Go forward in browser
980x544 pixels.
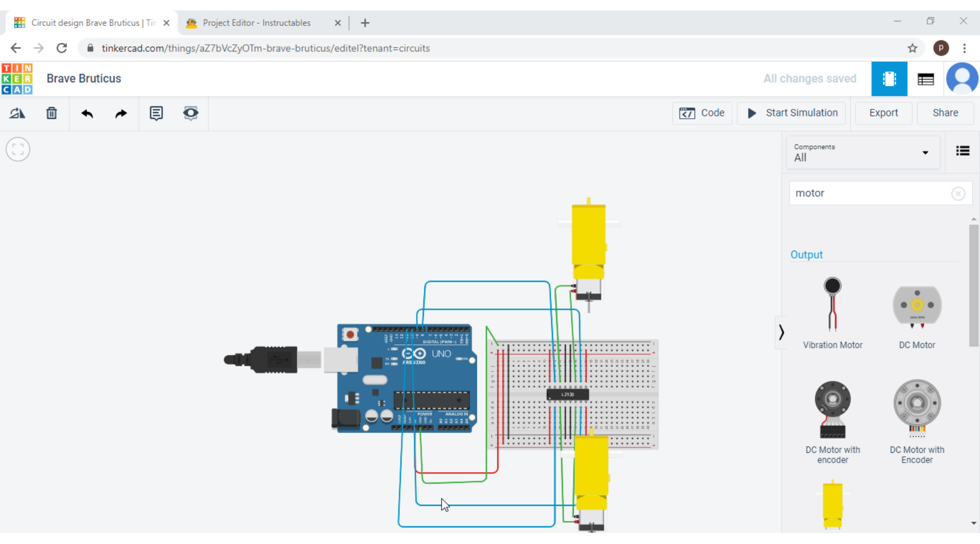coord(39,48)
